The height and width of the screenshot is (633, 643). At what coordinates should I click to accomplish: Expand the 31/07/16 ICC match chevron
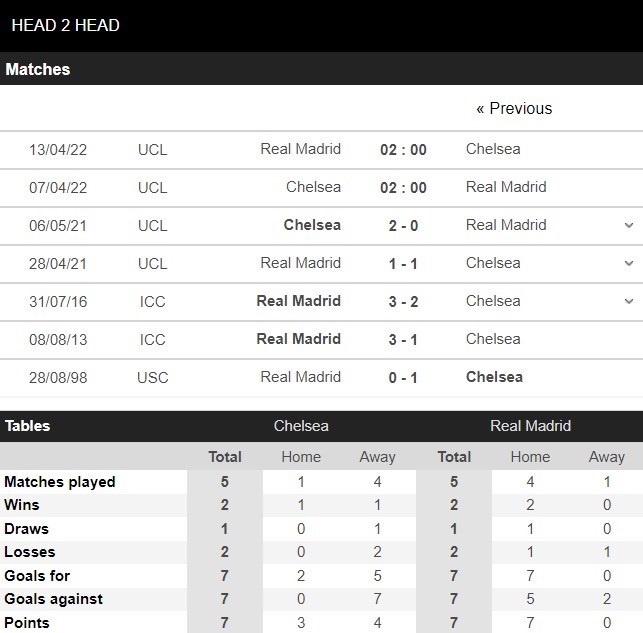pos(628,301)
